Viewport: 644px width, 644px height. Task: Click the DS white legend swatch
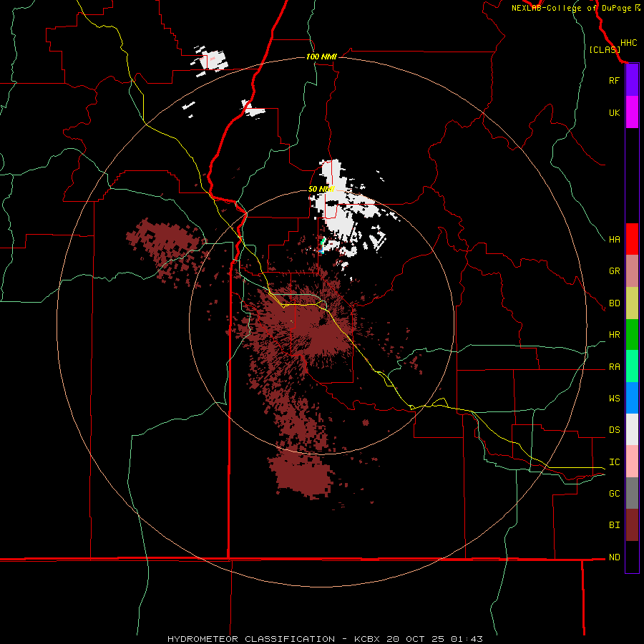(632, 429)
